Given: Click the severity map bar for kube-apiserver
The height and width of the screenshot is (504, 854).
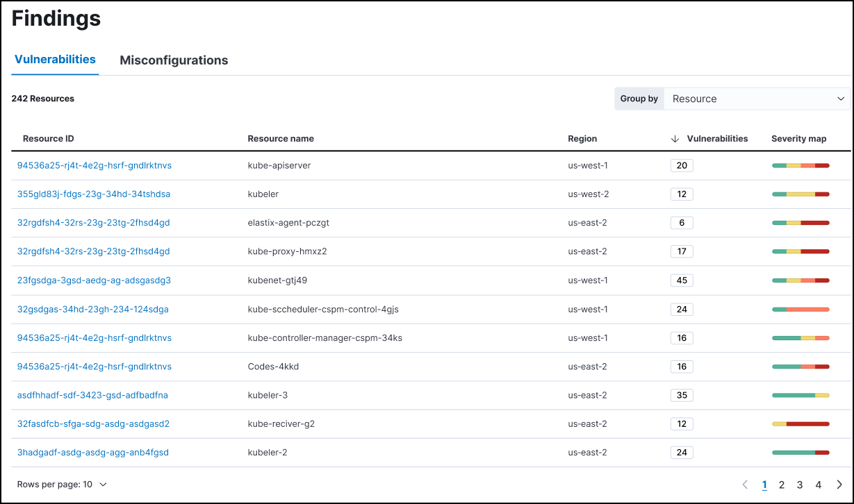Looking at the screenshot, I should [x=800, y=165].
